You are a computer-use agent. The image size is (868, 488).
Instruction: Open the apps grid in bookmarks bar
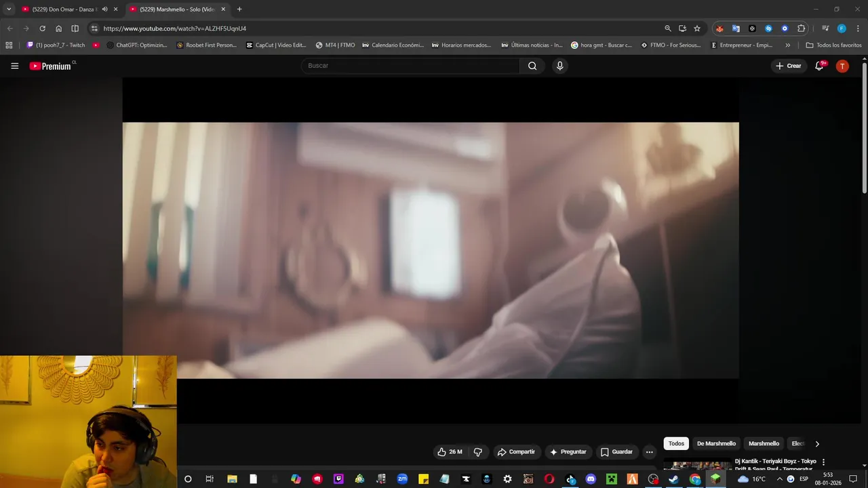[x=9, y=45]
